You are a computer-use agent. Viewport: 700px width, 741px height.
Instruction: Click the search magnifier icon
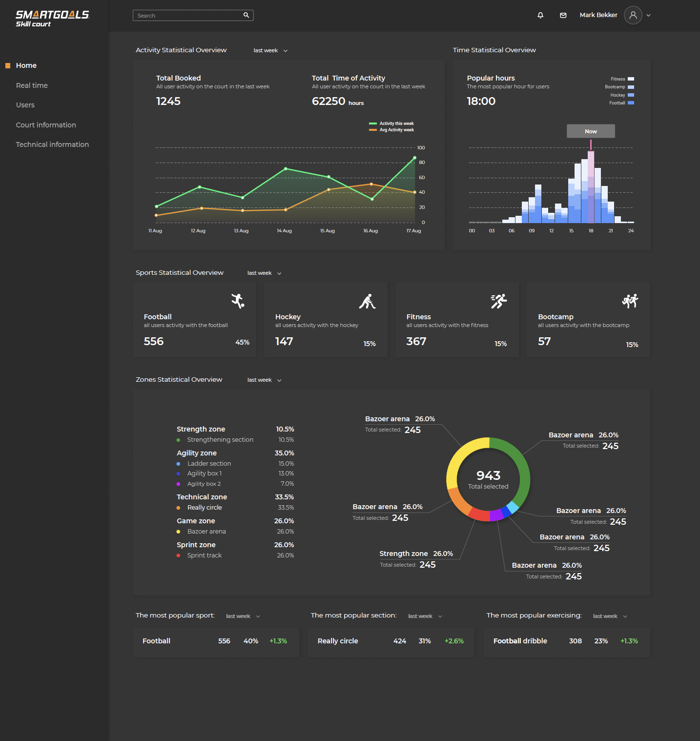click(x=247, y=15)
